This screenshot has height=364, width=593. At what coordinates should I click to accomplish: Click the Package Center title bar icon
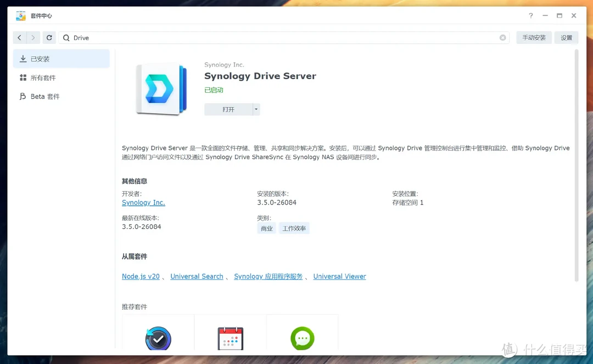21,16
